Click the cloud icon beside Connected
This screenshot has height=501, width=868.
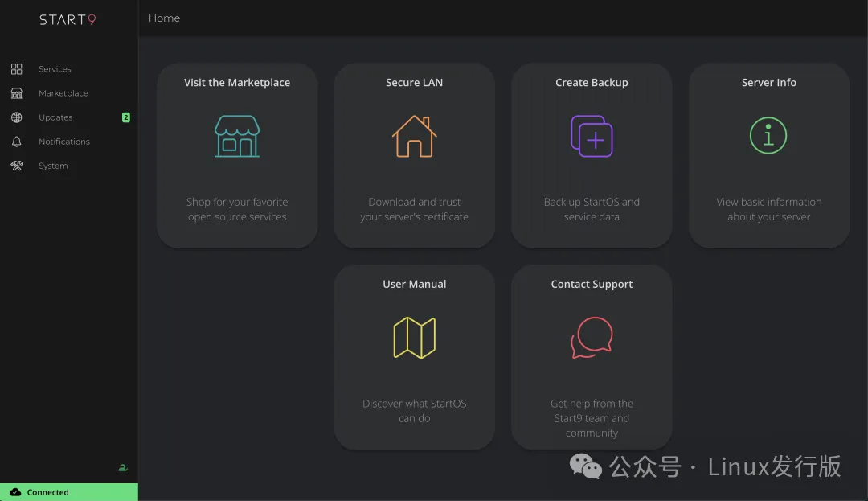coord(15,492)
